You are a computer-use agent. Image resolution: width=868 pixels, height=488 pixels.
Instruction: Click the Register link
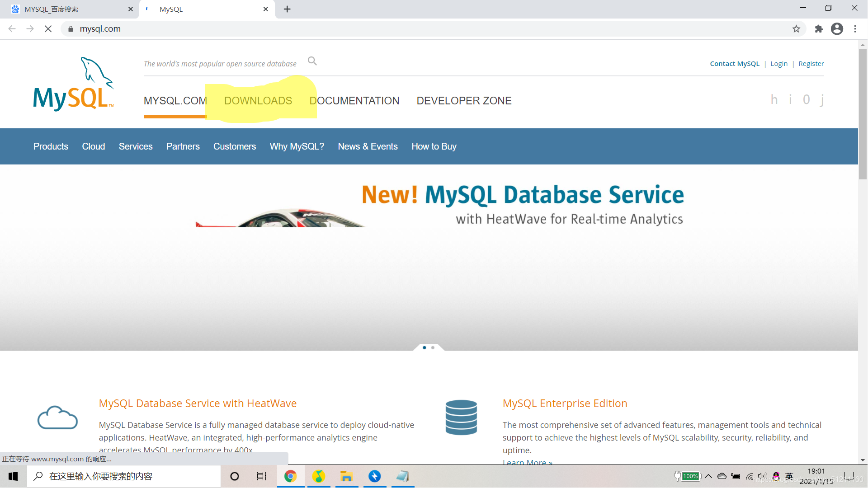coord(811,64)
